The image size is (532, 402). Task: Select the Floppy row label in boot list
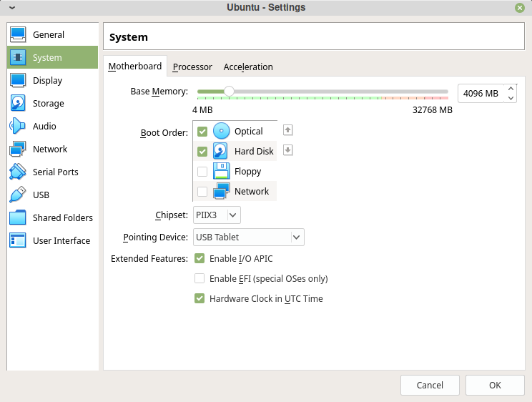pos(247,172)
